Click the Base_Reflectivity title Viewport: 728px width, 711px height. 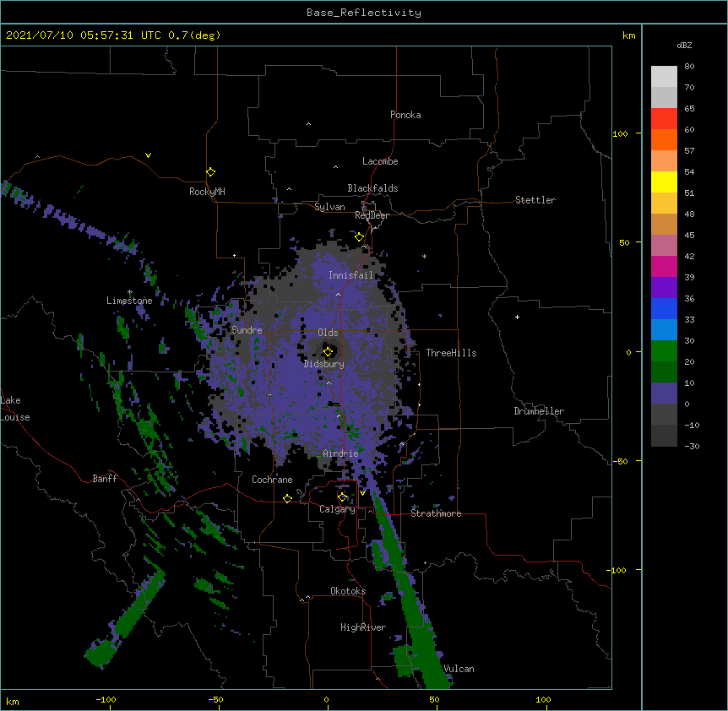[364, 13]
